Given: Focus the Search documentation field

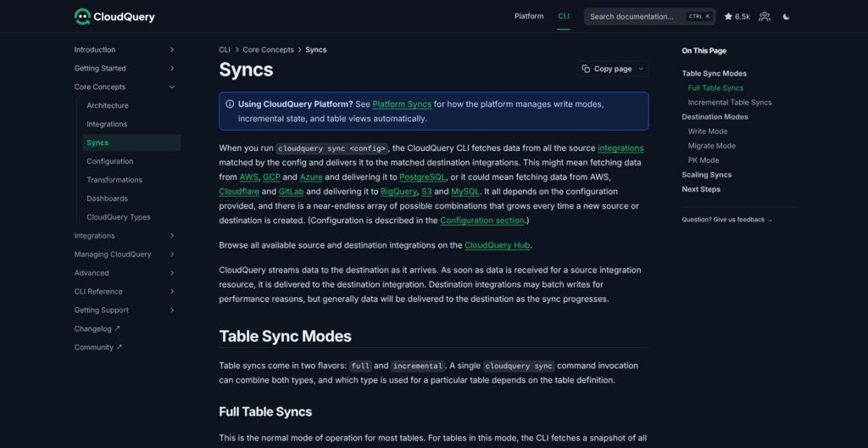Looking at the screenshot, I should 650,17.
